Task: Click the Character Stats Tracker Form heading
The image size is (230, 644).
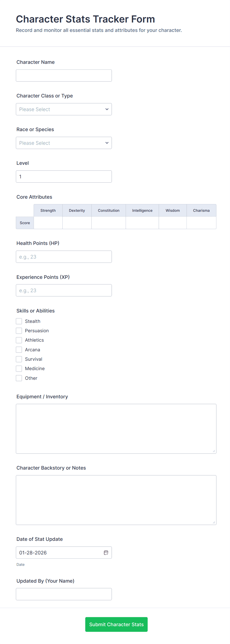Action: coord(85,19)
